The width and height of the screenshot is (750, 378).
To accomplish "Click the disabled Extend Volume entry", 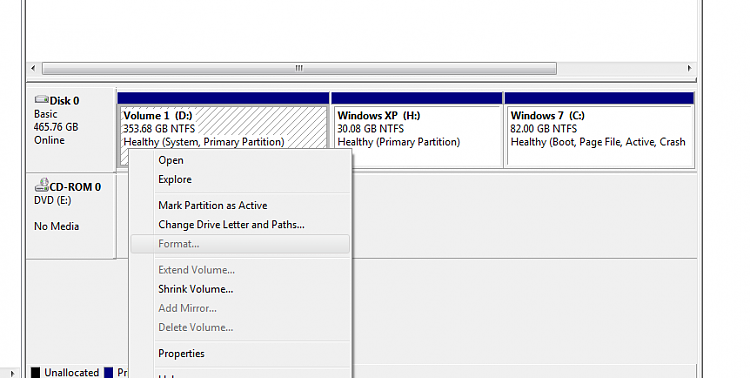I will point(197,270).
